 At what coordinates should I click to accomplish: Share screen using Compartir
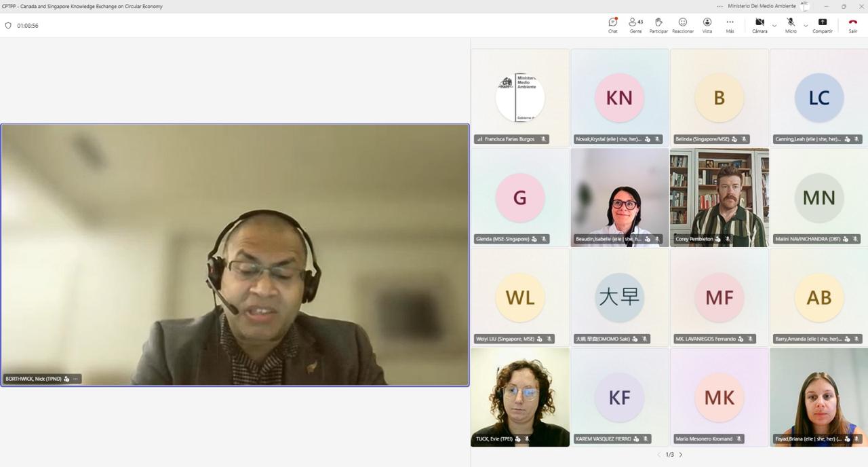(x=823, y=25)
